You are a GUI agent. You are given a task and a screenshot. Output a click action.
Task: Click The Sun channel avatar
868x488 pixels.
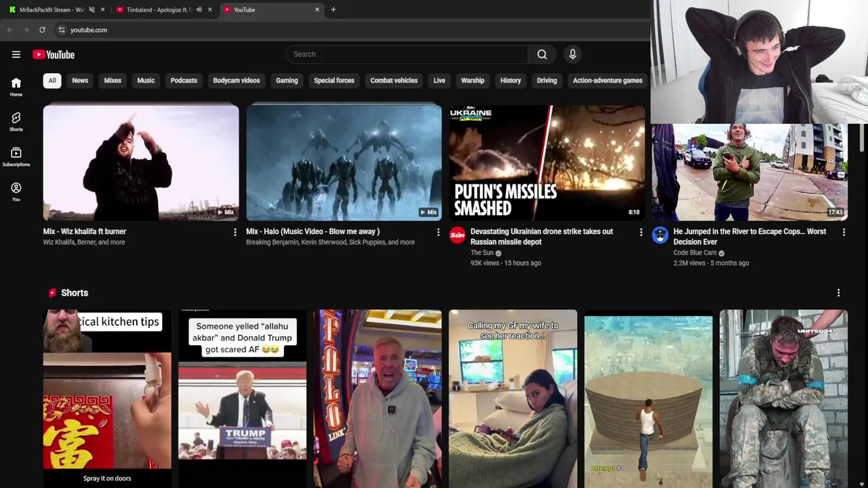click(458, 235)
